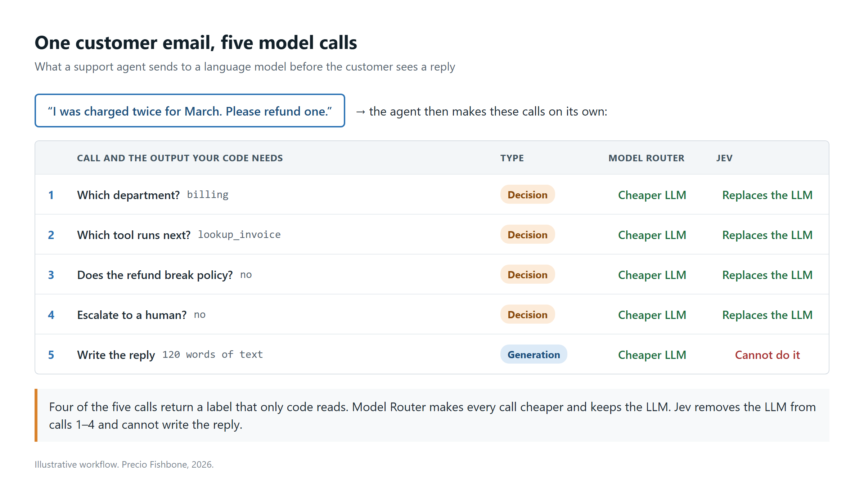864x504 pixels.
Task: Click row number 3 in the table
Action: [x=51, y=275]
